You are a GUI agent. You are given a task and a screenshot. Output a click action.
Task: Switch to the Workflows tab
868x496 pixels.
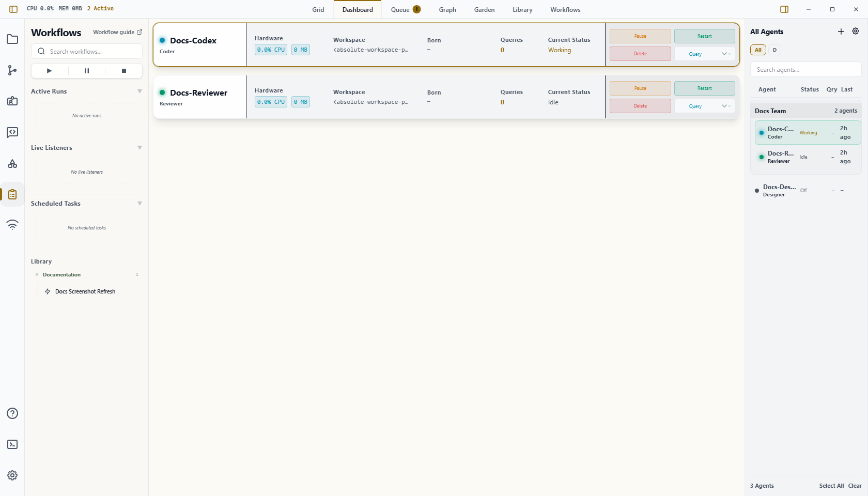565,9
